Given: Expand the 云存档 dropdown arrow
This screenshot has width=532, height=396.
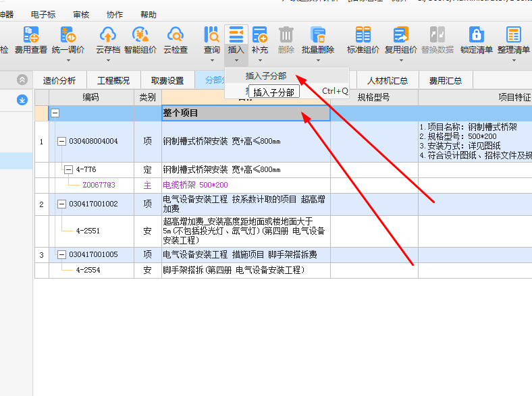Looking at the screenshot, I should (108, 60).
